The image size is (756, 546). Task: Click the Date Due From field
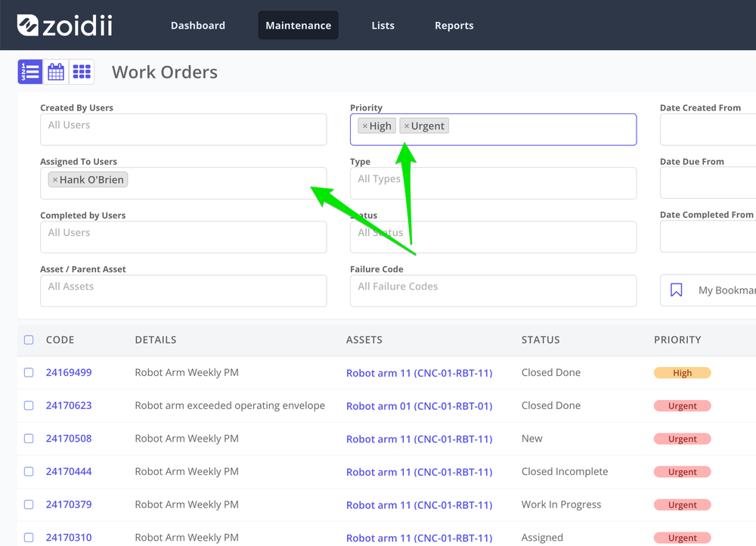tap(708, 183)
